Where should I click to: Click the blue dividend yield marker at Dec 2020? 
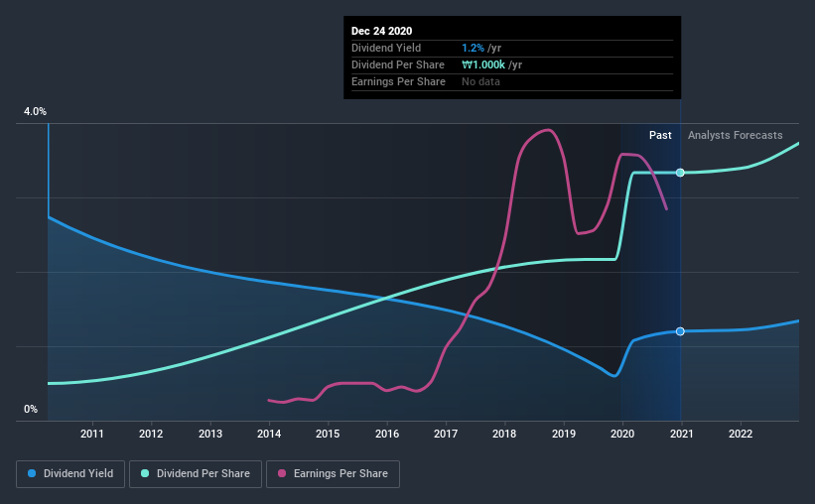(x=680, y=331)
